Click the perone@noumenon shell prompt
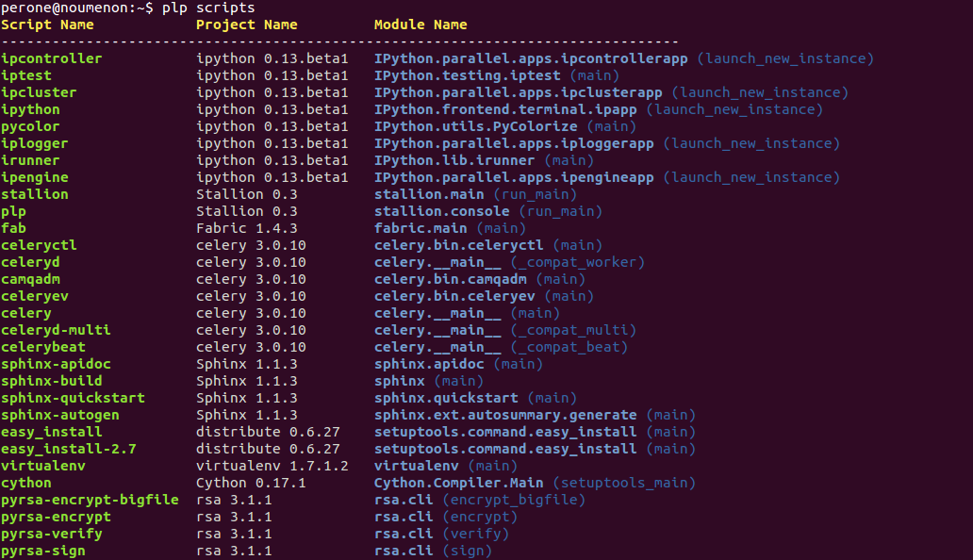The height and width of the screenshot is (560, 973). click(x=77, y=8)
